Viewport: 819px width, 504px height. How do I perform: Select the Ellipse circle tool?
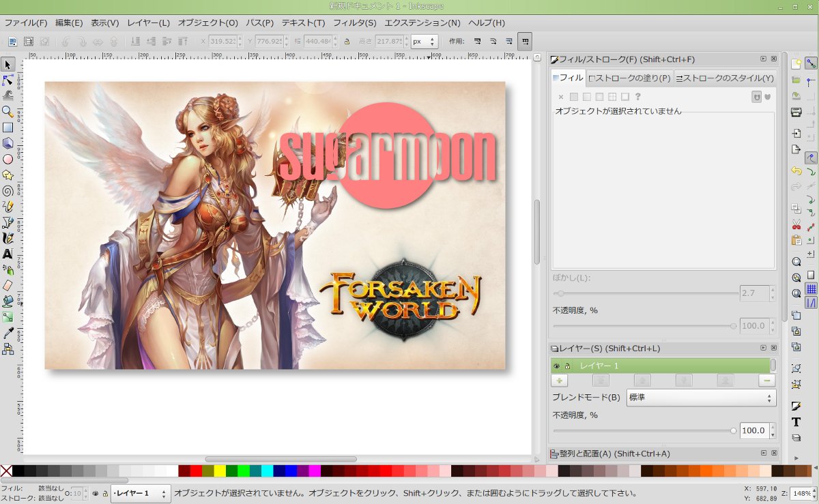(8, 159)
